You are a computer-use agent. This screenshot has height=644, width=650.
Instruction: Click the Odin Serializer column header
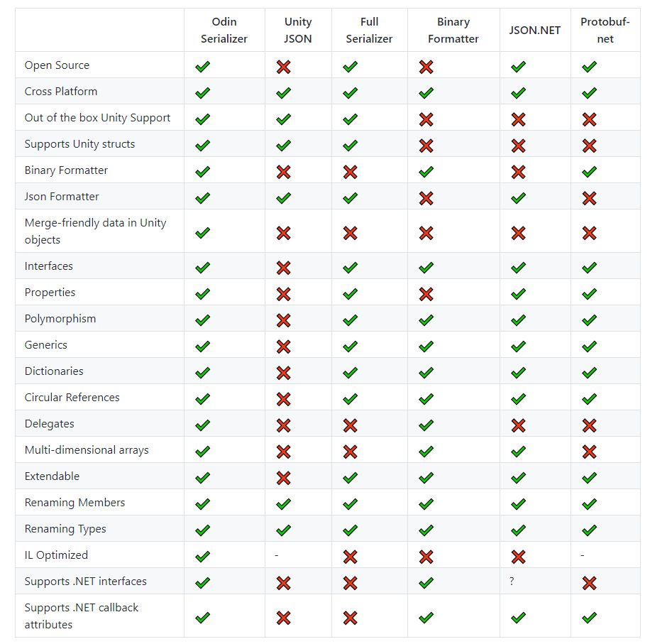coord(224,31)
